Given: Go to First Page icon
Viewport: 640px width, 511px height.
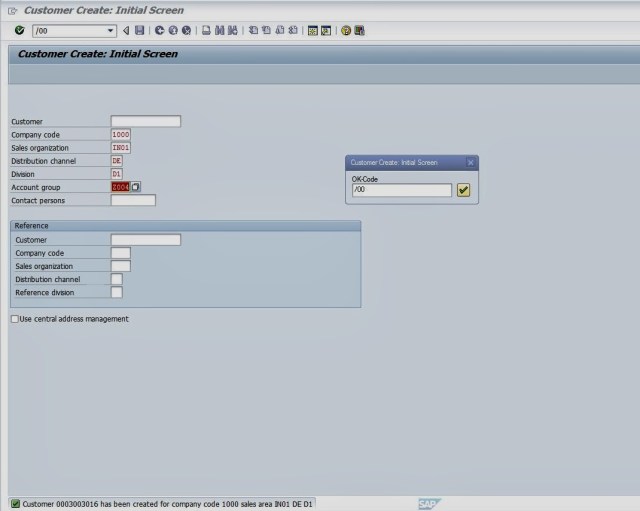Looking at the screenshot, I should [x=253, y=31].
